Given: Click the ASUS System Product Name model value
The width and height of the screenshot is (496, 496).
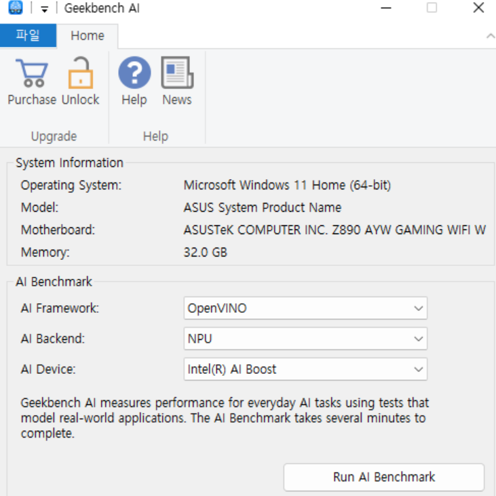Looking at the screenshot, I should point(262,207).
